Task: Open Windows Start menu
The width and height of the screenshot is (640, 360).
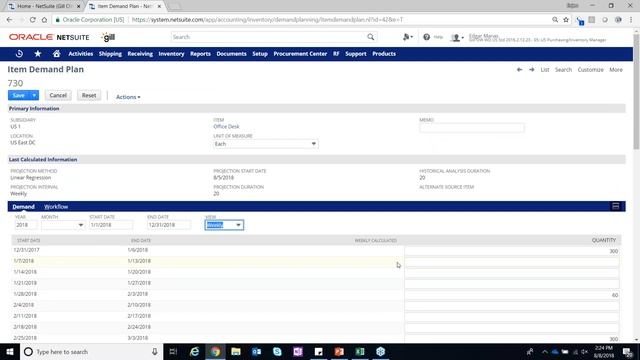Action: coord(10,351)
